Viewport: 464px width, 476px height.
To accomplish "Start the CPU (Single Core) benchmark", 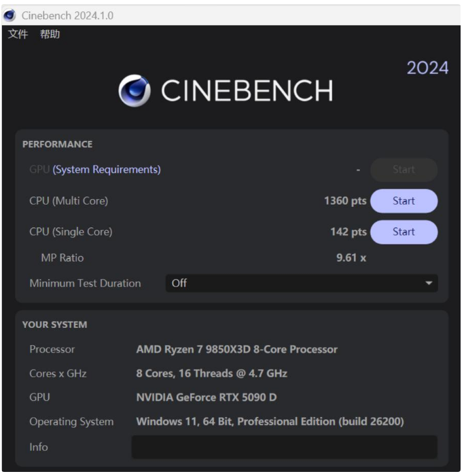I will [x=404, y=232].
